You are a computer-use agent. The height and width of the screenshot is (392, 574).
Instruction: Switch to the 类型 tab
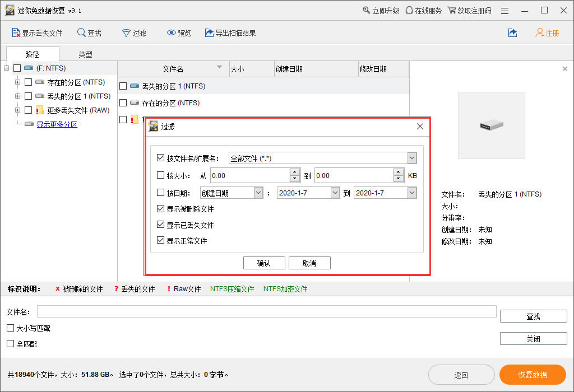(85, 54)
